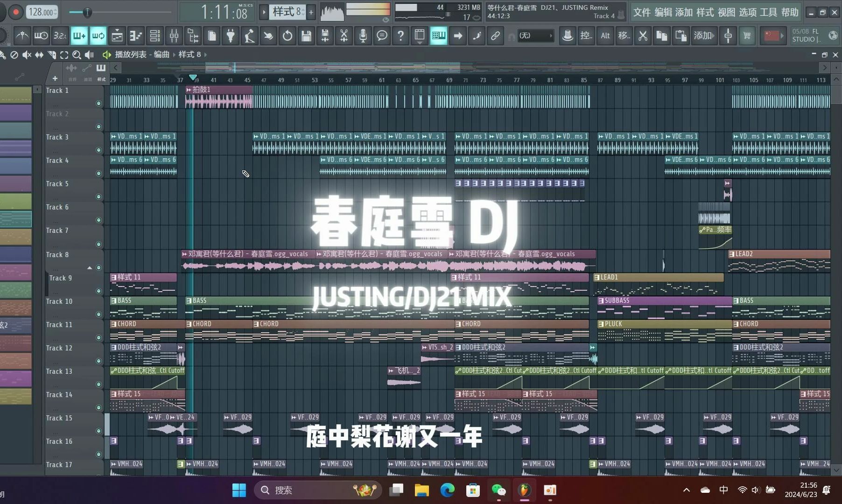Click the speech bubble icon
Screen dimensions: 842x504
[x=382, y=35]
